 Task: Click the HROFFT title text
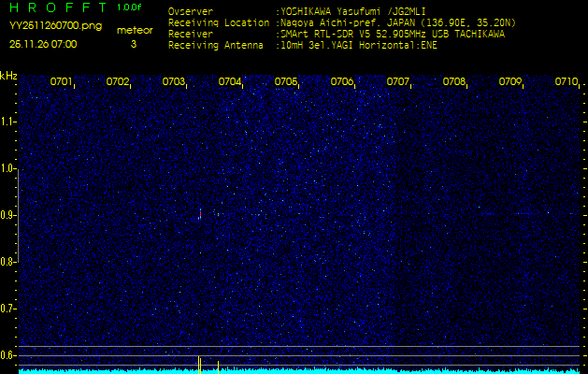tap(58, 7)
